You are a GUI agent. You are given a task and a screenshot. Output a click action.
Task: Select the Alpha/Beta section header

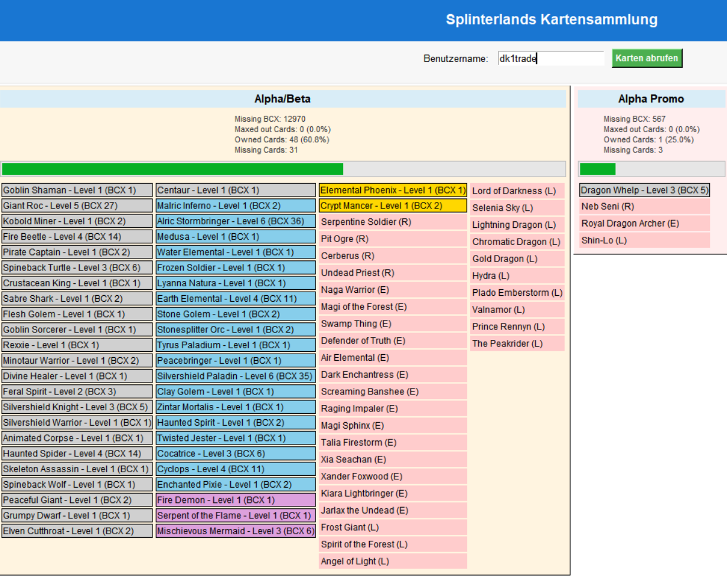(x=282, y=99)
